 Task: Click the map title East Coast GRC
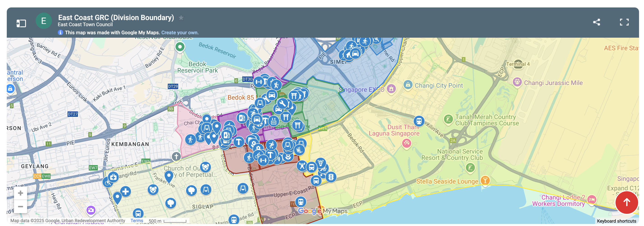116,18
